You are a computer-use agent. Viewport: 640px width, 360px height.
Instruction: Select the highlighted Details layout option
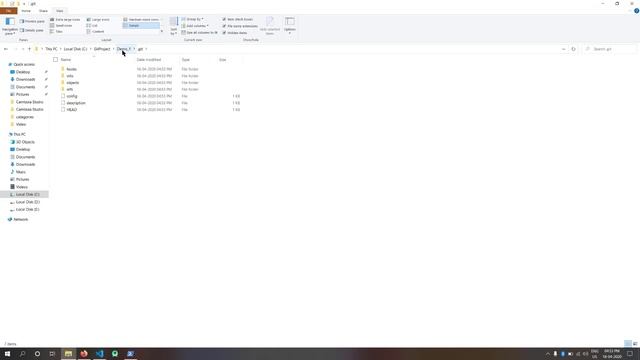point(141,25)
